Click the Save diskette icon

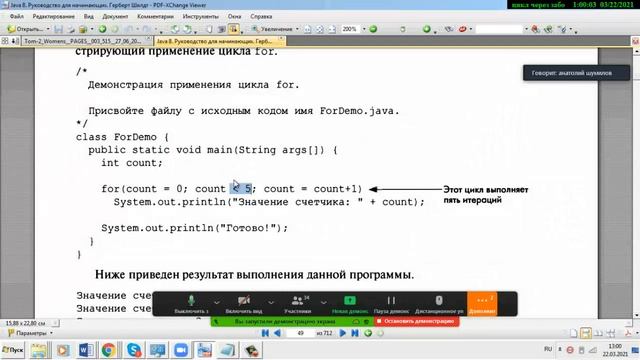click(58, 29)
